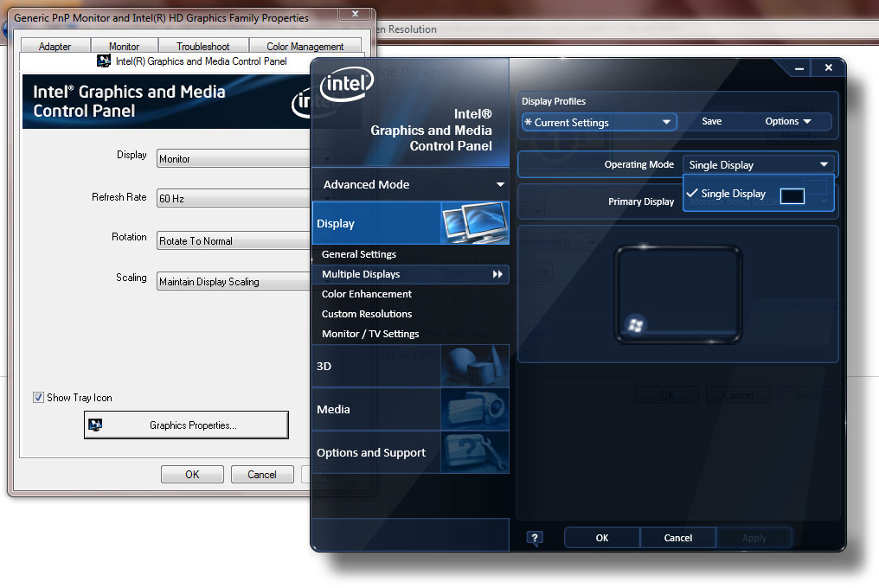The height and width of the screenshot is (588, 879).
Task: Click Apply in the Intel control panel
Action: (754, 538)
